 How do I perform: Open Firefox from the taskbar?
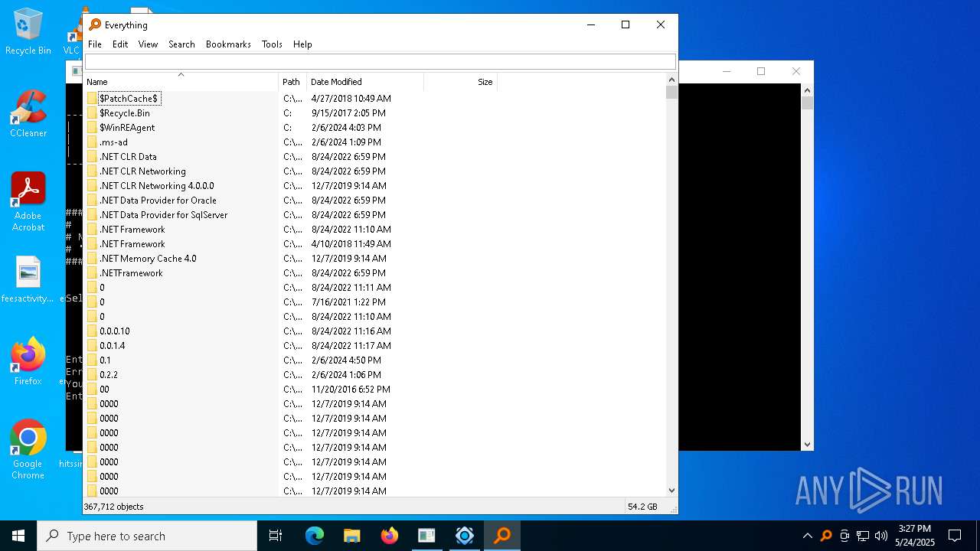click(x=390, y=536)
